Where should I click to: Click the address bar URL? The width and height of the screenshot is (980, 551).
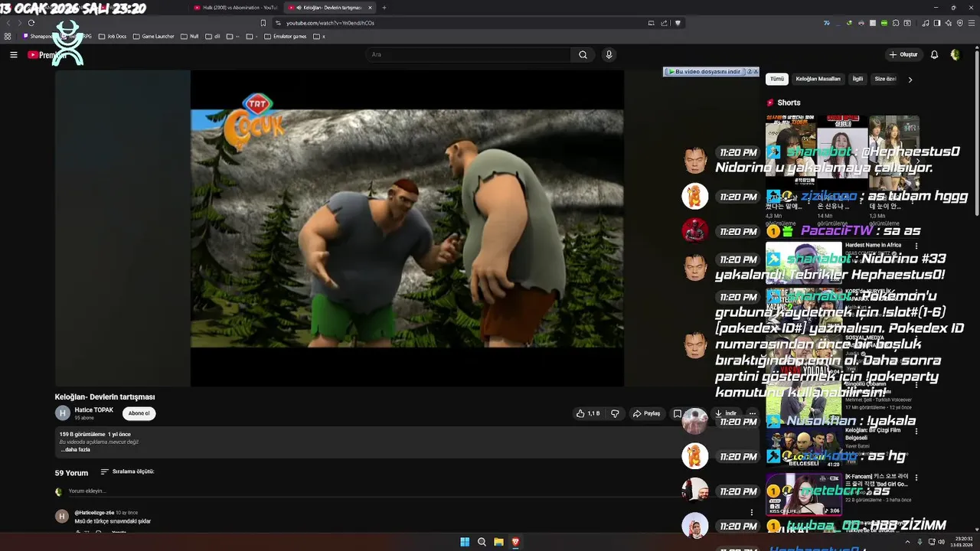pos(330,23)
